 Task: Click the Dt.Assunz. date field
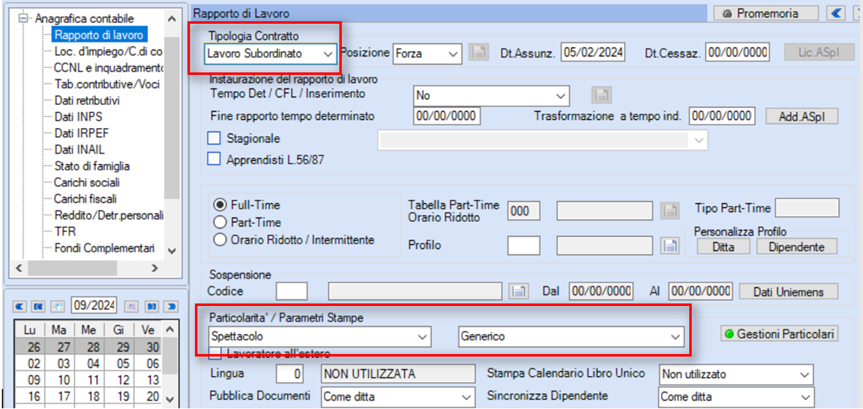[x=593, y=53]
